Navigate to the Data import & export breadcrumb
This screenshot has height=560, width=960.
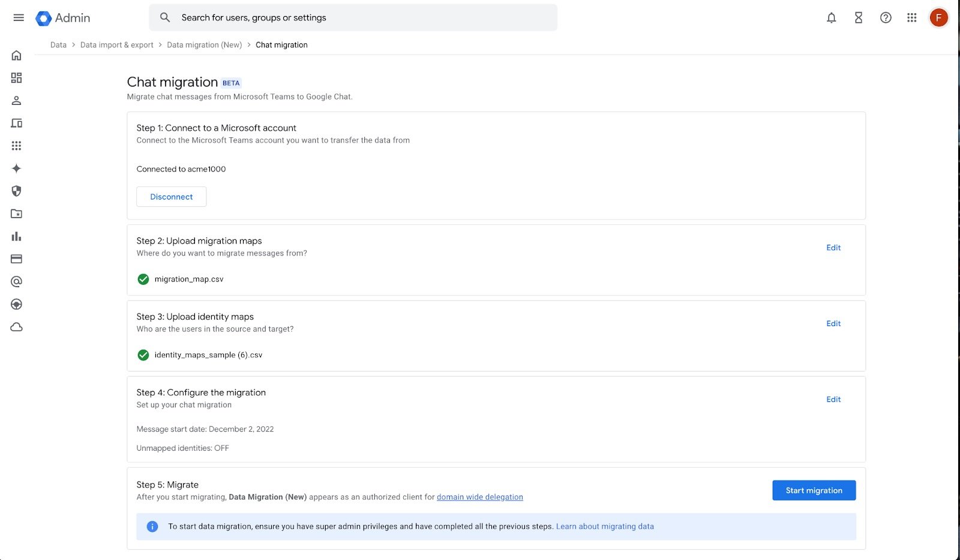pyautogui.click(x=116, y=44)
